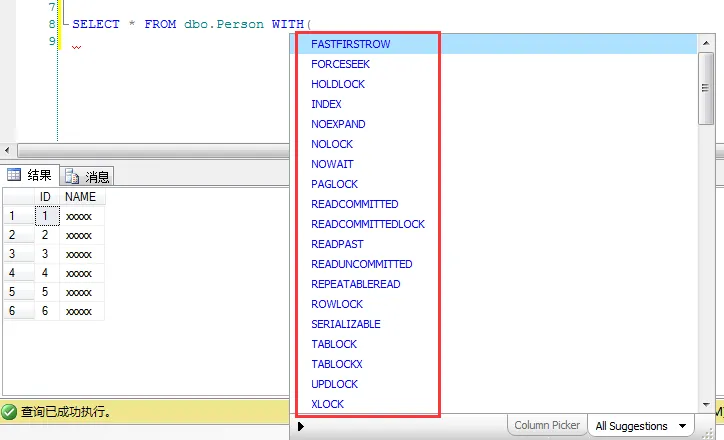Pick READCOMMITTEDLOCK hint
This screenshot has width=724, height=440.
pos(368,224)
